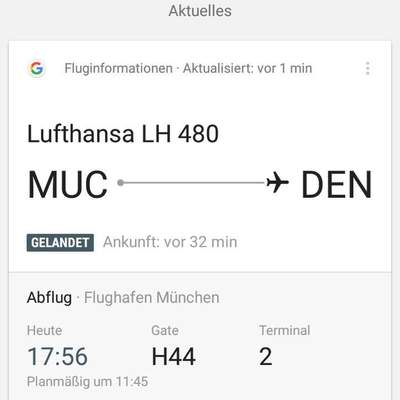This screenshot has width=400, height=400.
Task: Tap the Lufthansa LH 480 flight title
Action: (123, 134)
